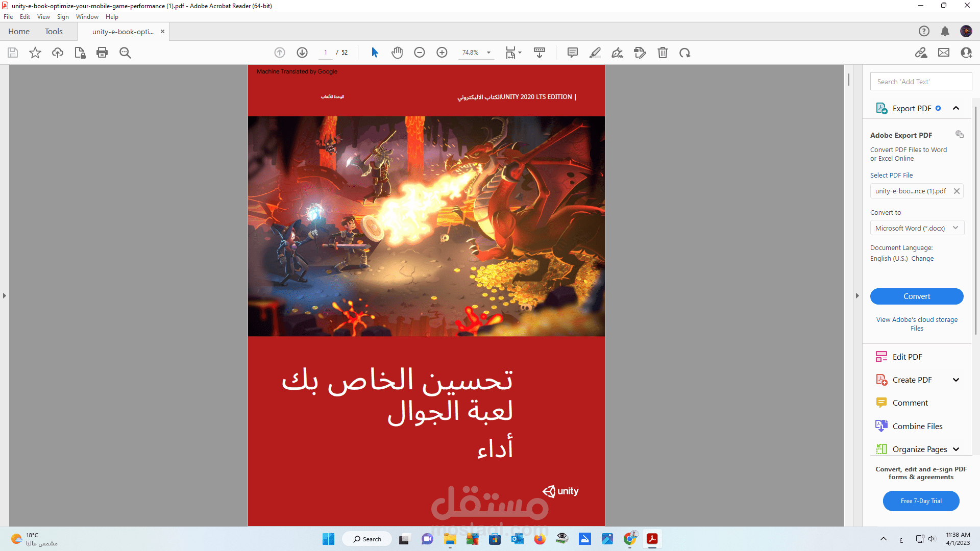Open the Windows Start menu
The height and width of the screenshot is (551, 980).
[328, 539]
